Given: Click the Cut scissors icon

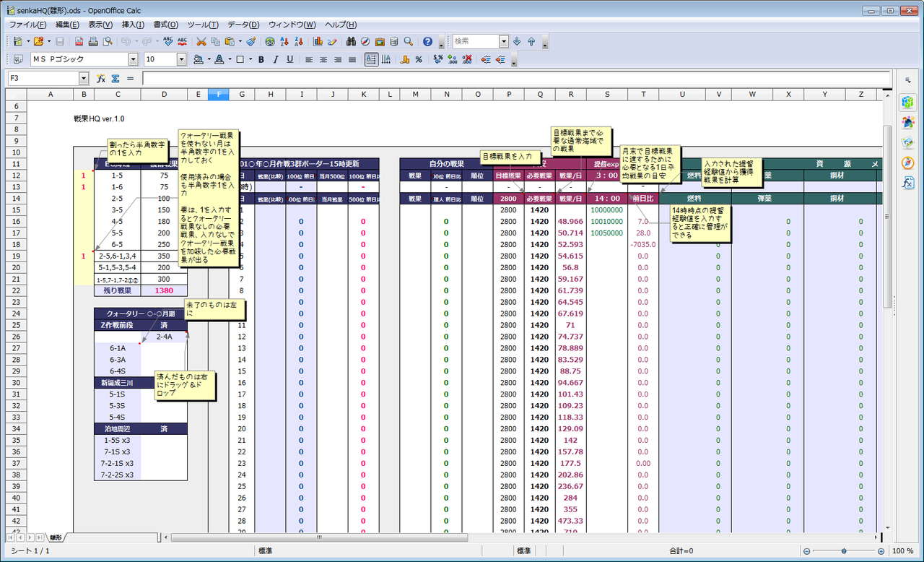Looking at the screenshot, I should (201, 42).
